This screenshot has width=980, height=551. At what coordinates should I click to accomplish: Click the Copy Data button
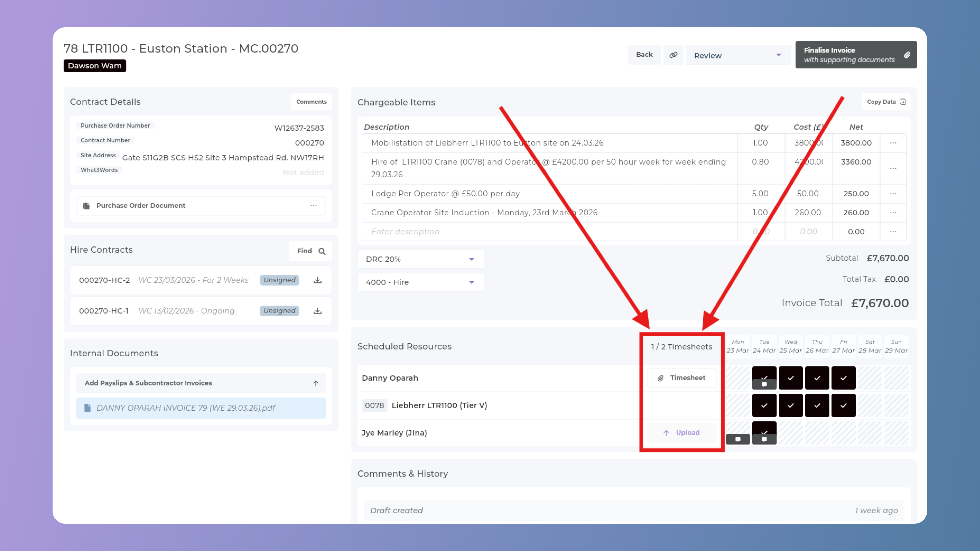(x=886, y=102)
